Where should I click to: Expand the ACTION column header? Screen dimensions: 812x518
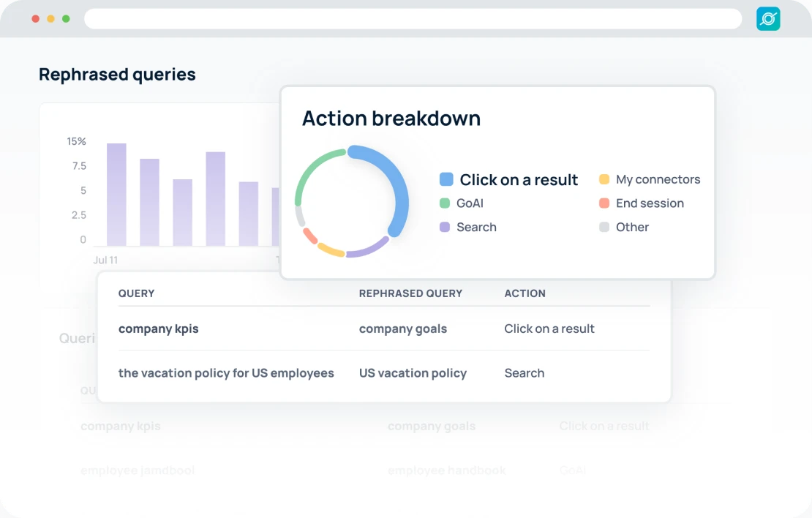[x=525, y=293]
